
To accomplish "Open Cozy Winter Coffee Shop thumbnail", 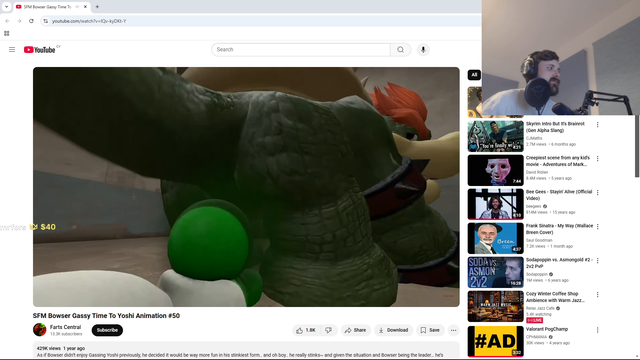I will pos(496,306).
